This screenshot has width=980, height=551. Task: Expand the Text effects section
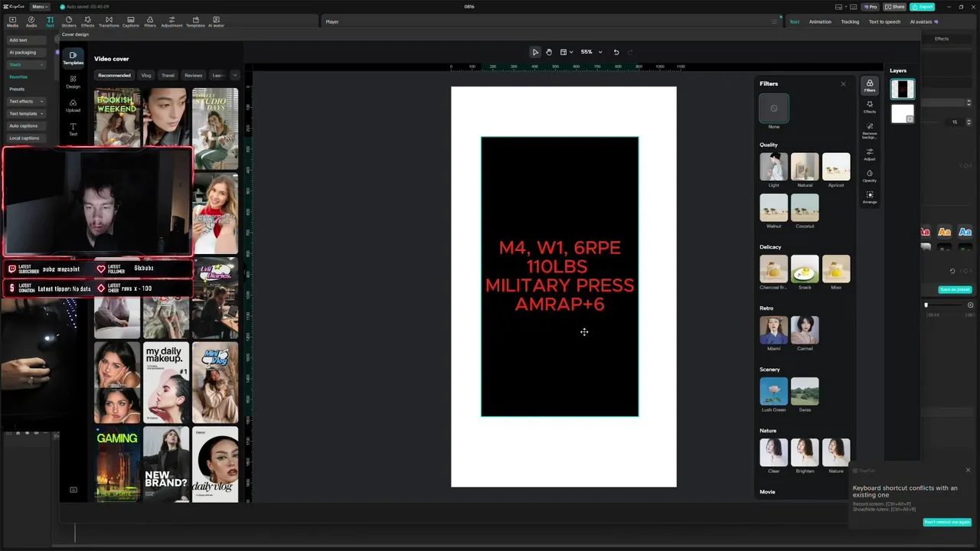(x=24, y=101)
